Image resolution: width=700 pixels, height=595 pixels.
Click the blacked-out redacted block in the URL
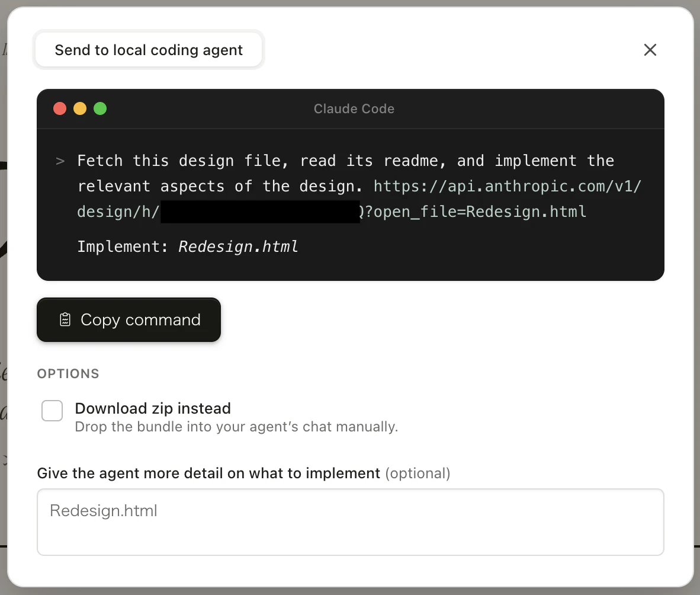pos(259,212)
